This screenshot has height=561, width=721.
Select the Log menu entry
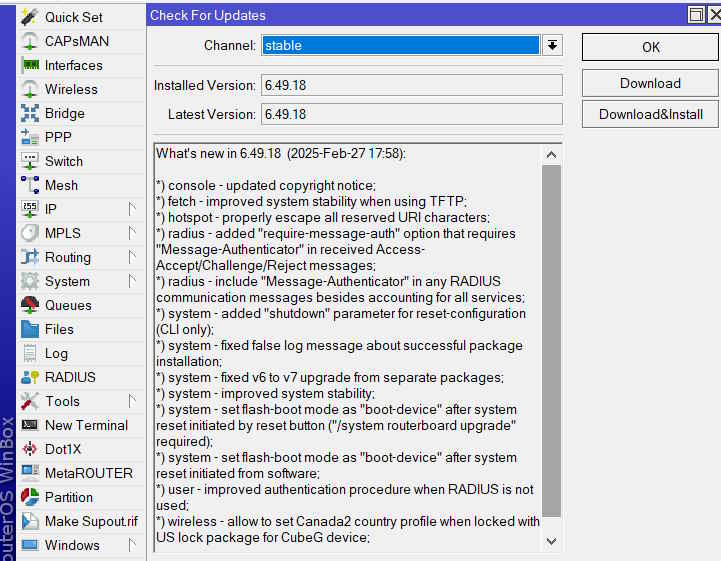[82, 353]
